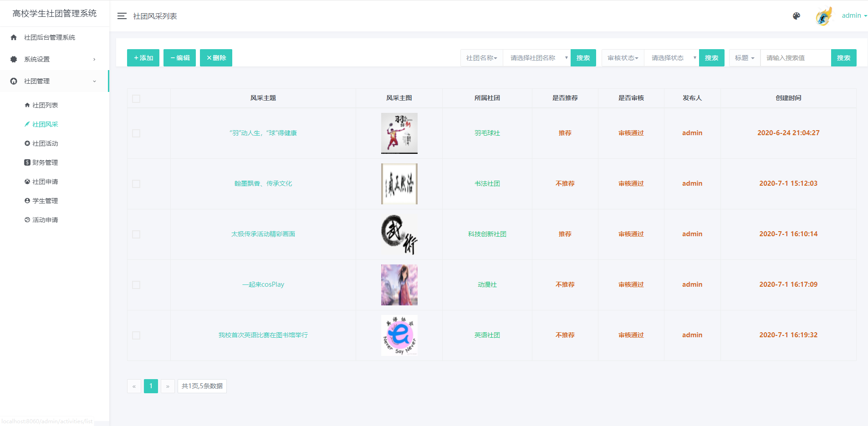Click the 羽毛球社 club link
Image resolution: width=868 pixels, height=426 pixels.
tap(487, 133)
